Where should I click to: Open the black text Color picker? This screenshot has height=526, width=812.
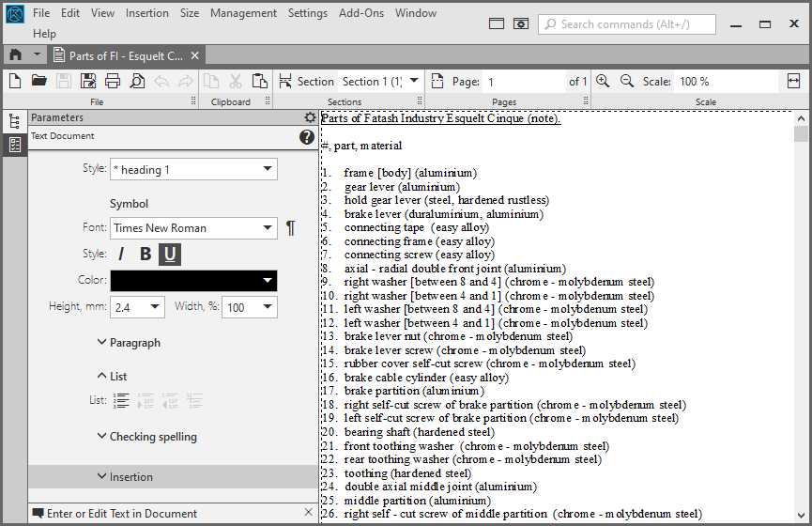coord(193,281)
